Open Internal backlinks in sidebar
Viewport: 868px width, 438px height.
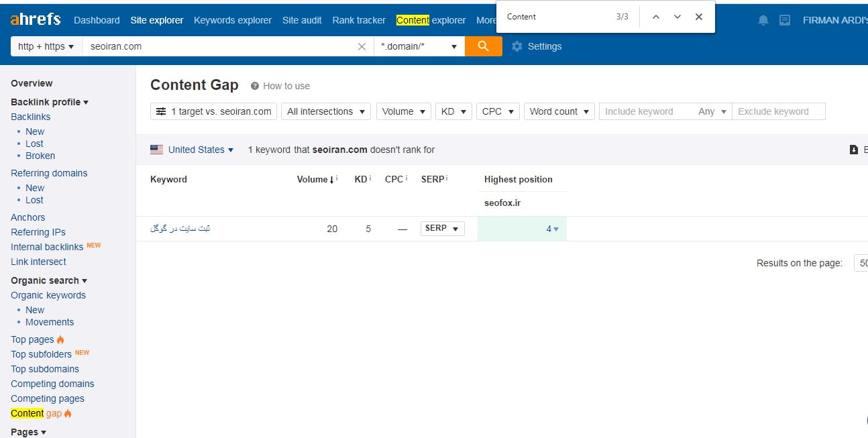coord(47,247)
